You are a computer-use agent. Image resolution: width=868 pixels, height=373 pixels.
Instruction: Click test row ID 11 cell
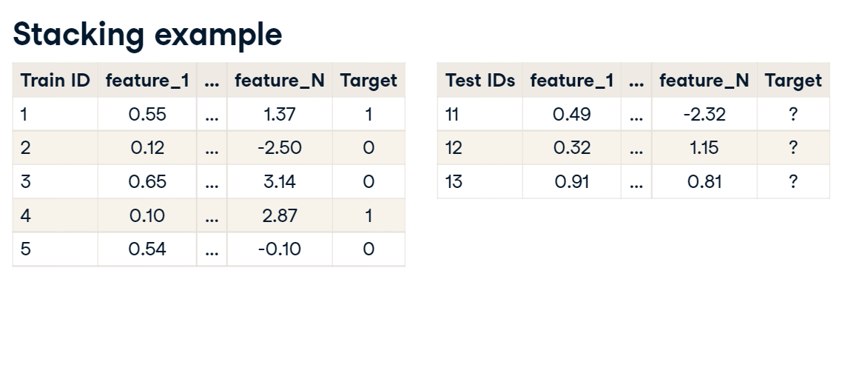[x=480, y=115]
